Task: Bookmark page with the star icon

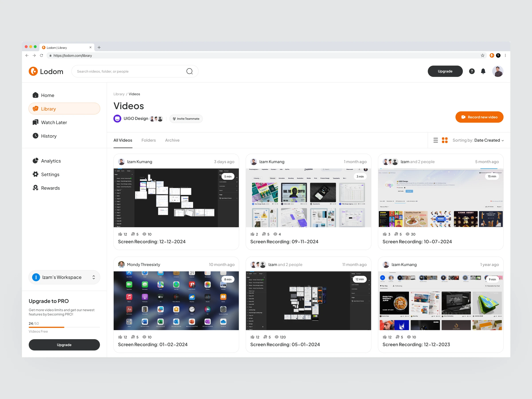Action: point(482,56)
